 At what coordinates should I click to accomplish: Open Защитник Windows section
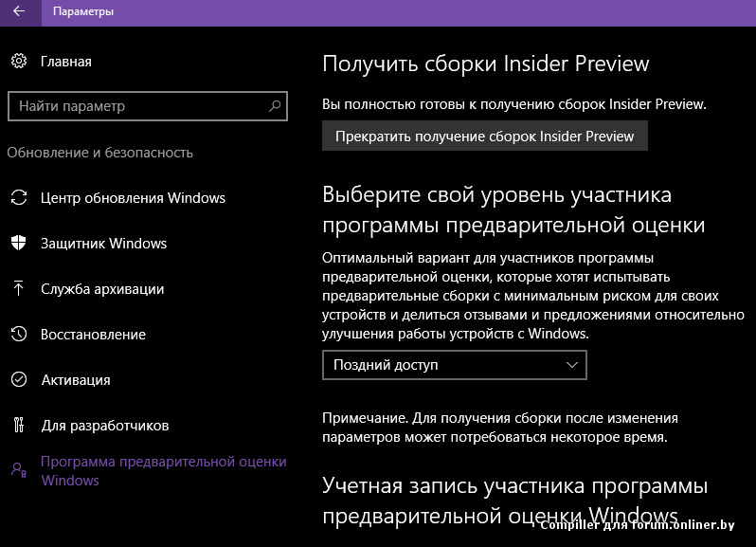[103, 243]
